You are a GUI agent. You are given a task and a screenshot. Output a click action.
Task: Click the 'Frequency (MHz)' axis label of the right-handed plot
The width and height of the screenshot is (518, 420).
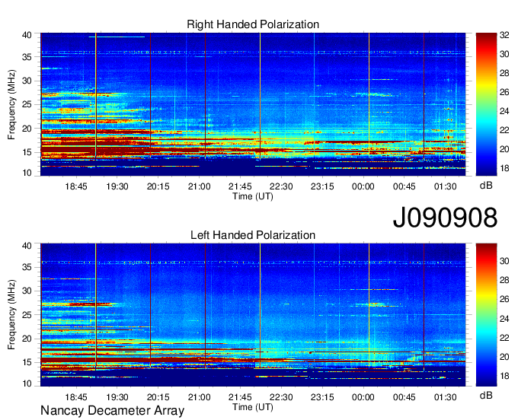click(x=11, y=104)
